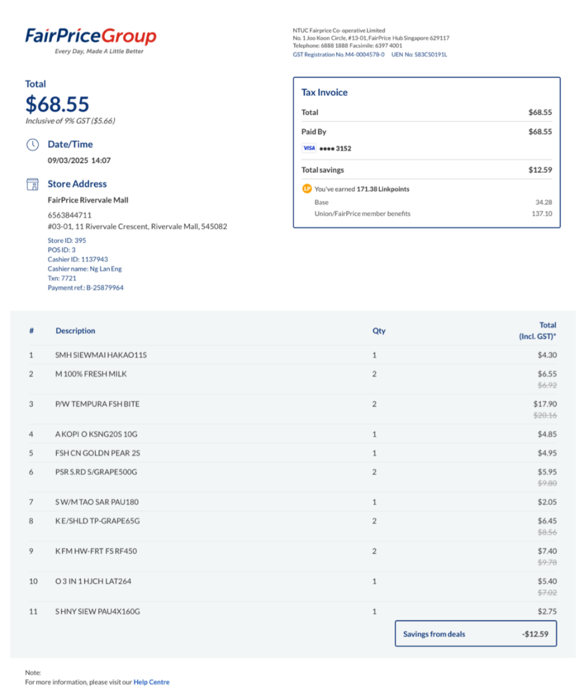Click item K FM HW-FRT FS RF450
The image size is (588, 700).
coord(96,551)
